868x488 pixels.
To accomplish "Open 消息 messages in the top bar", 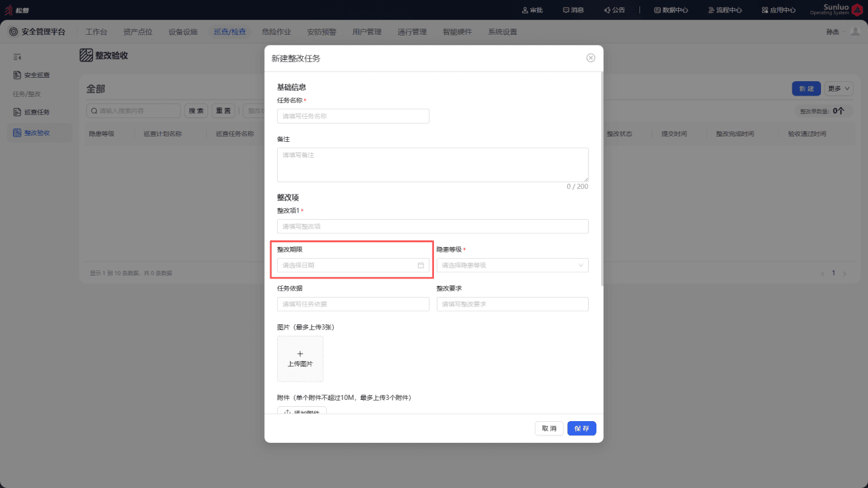I will click(573, 10).
